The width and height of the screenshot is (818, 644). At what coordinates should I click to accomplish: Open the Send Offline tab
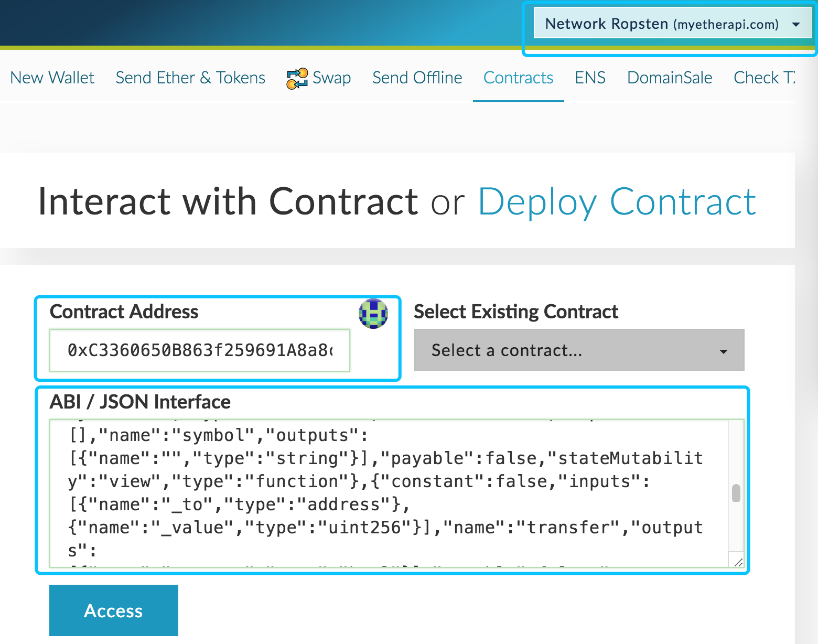tap(417, 78)
